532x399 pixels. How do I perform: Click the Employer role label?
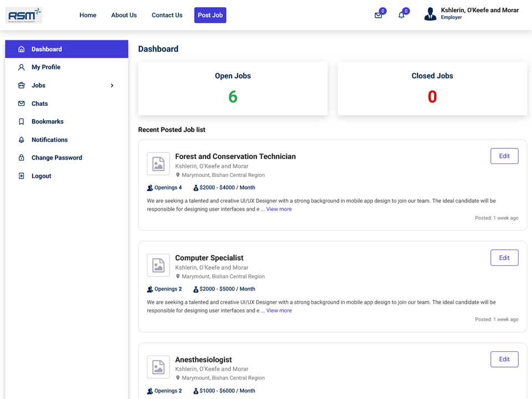click(451, 17)
